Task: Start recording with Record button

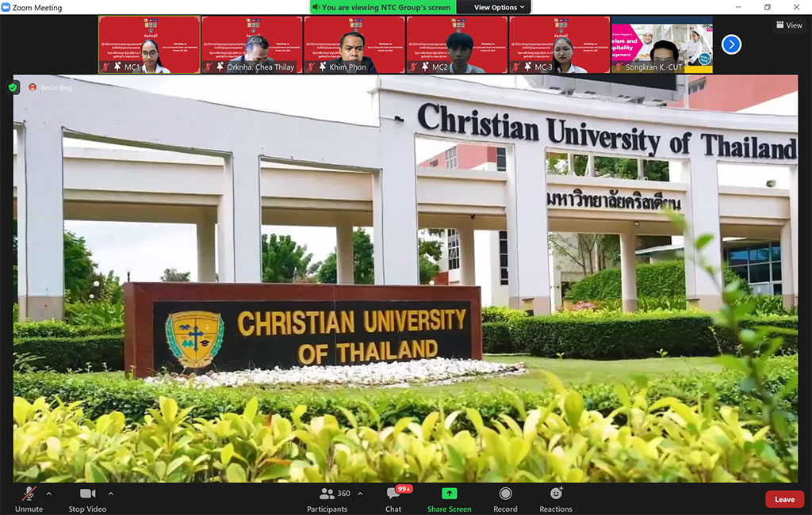Action: click(x=505, y=500)
